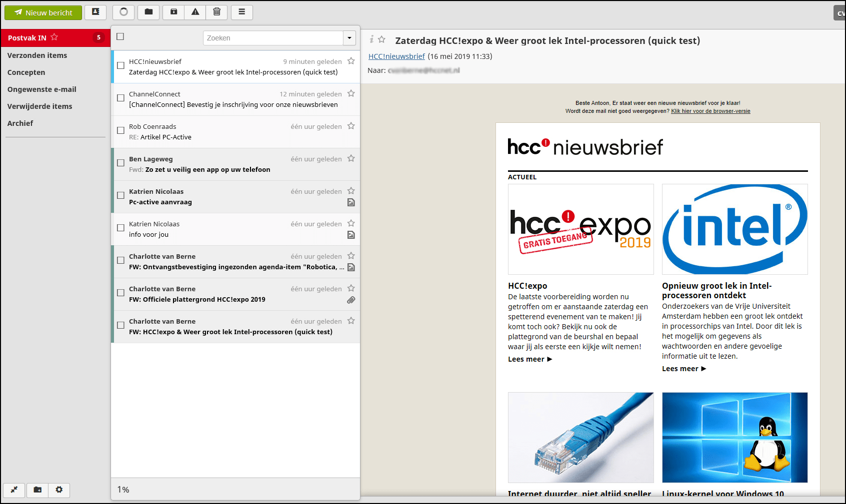Check the ChannelConnect message checkbox
Screen dimensions: 846x504
coord(120,98)
